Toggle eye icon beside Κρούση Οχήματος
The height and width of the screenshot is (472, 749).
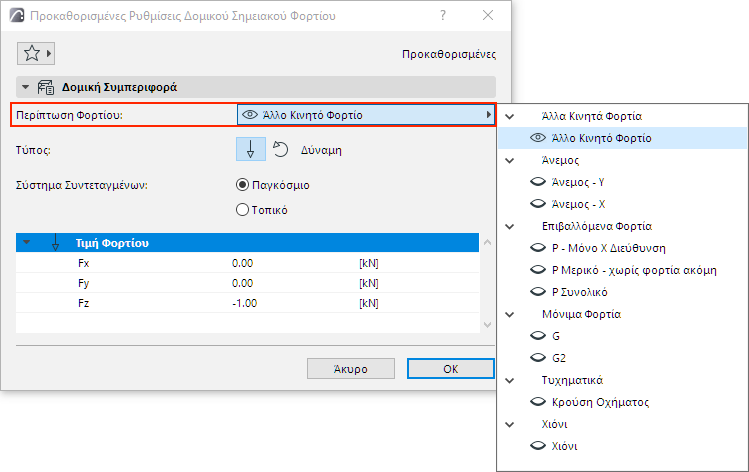(x=537, y=402)
